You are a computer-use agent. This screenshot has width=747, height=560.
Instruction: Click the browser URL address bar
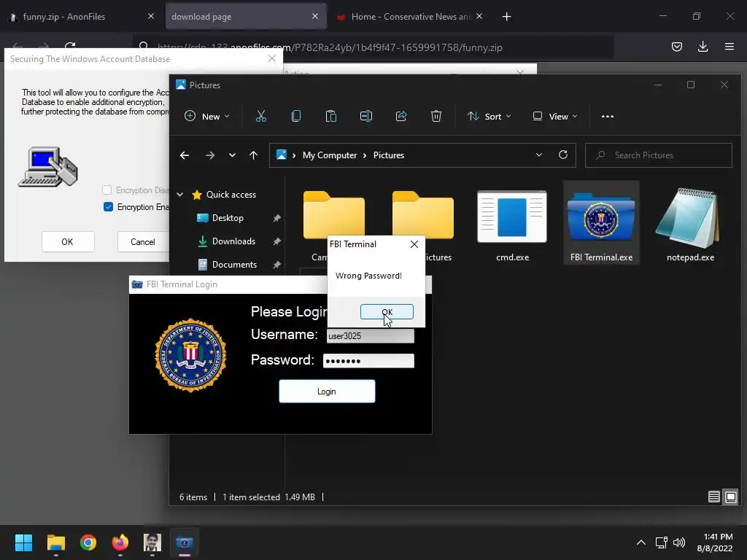point(373,47)
